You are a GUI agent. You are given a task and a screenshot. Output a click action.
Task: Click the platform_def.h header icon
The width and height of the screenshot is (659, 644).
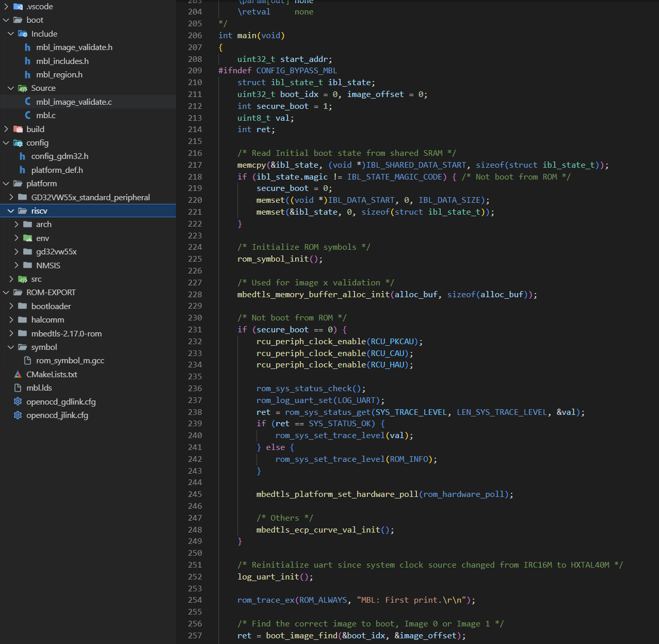pos(23,170)
